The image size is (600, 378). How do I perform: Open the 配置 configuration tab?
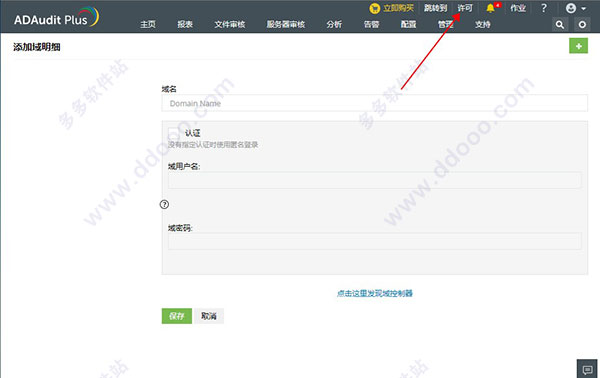click(x=408, y=24)
